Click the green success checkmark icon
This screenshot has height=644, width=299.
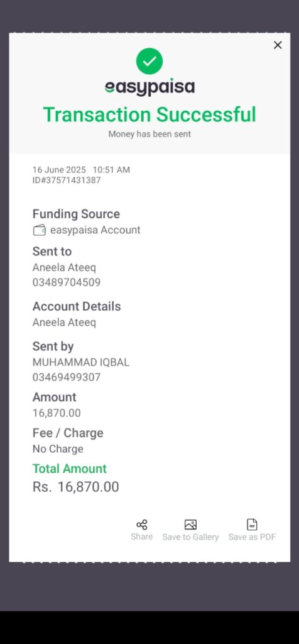pos(149,61)
